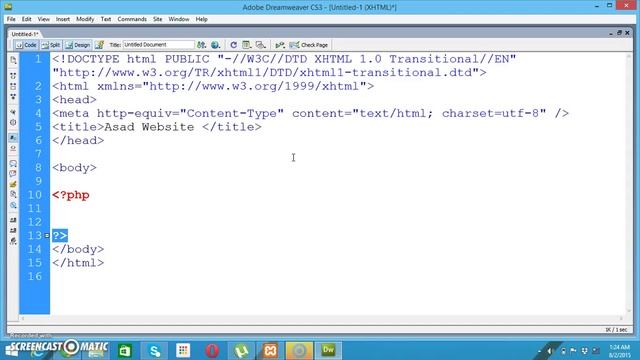Open the View menu

click(x=44, y=19)
